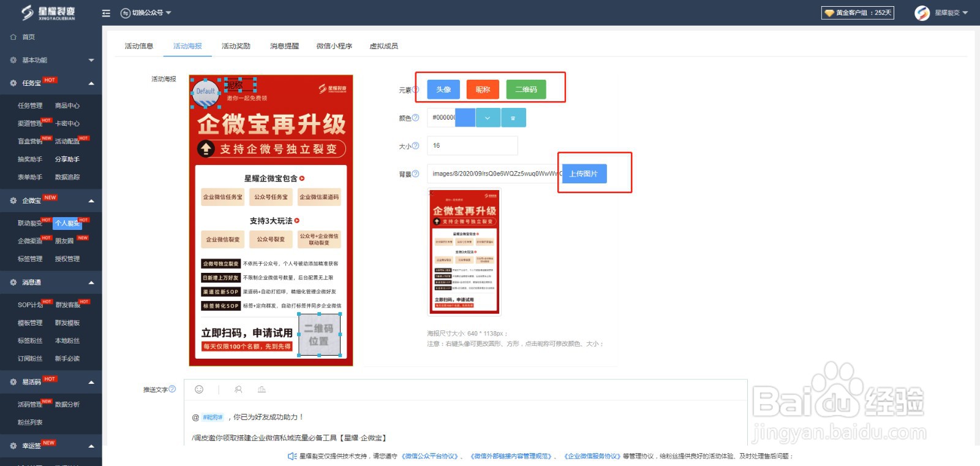Select the 二维码位置 placeholder on poster
The width and height of the screenshot is (980, 466).
pos(319,335)
